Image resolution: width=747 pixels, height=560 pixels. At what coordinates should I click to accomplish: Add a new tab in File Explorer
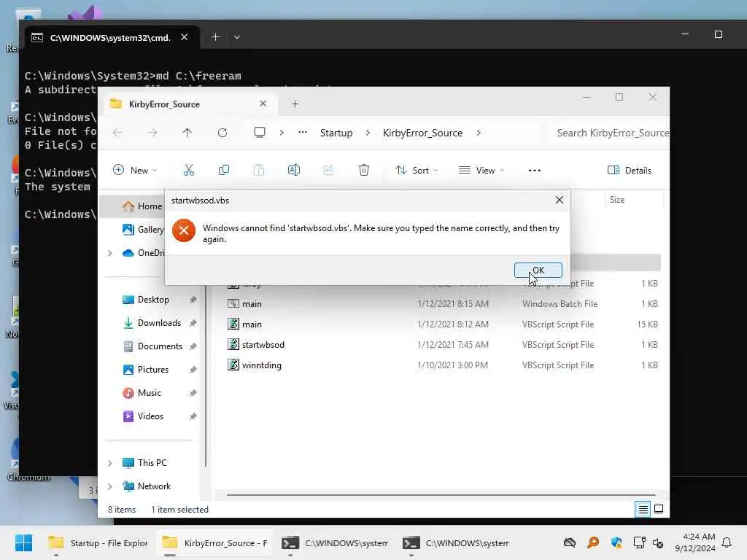(x=295, y=104)
